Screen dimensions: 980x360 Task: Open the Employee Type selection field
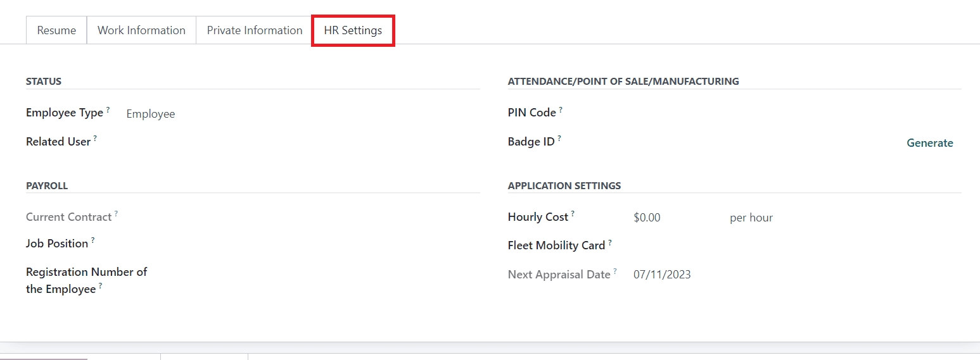(x=298, y=114)
